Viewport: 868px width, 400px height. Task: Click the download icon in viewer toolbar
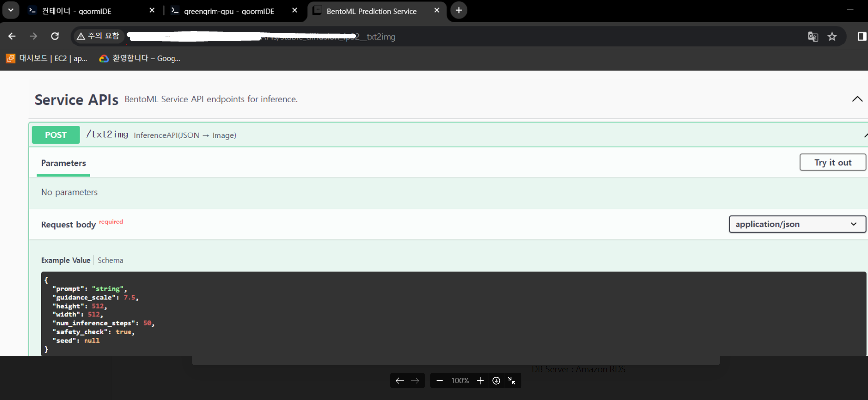click(x=496, y=381)
